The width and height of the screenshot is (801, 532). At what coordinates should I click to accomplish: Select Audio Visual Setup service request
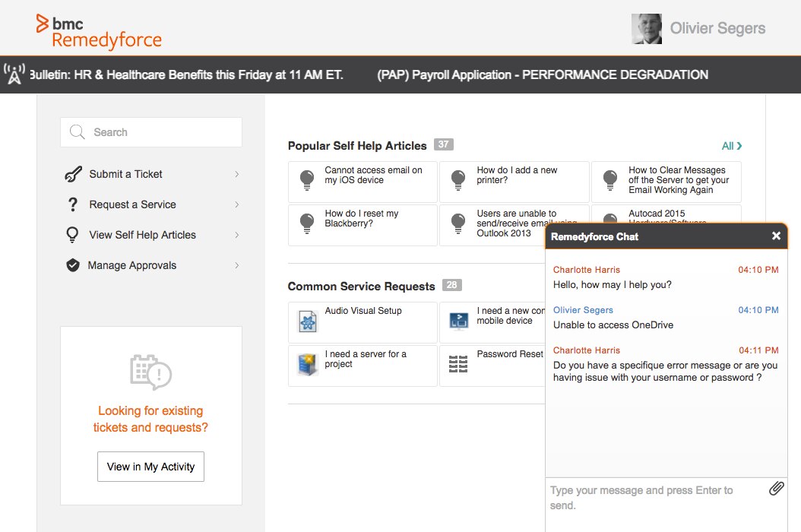click(x=363, y=322)
